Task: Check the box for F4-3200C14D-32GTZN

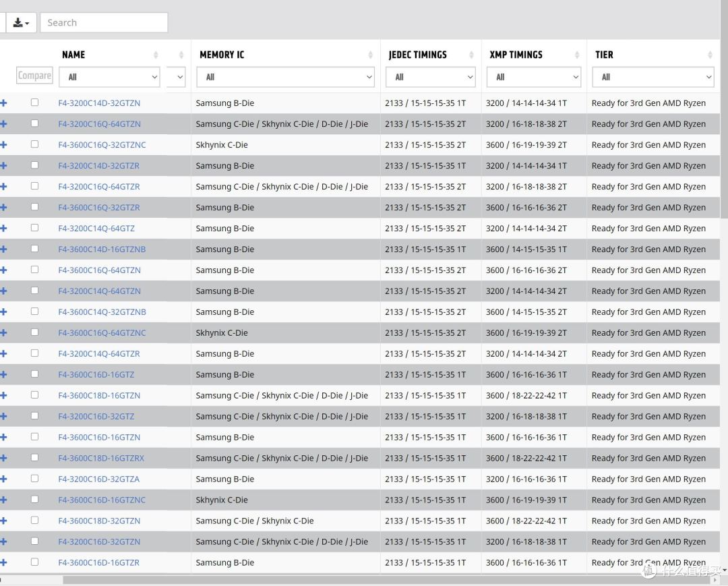Action: coord(35,102)
